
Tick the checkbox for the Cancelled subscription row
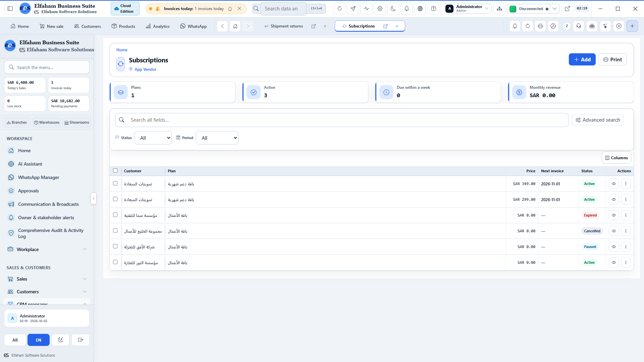coord(115,231)
